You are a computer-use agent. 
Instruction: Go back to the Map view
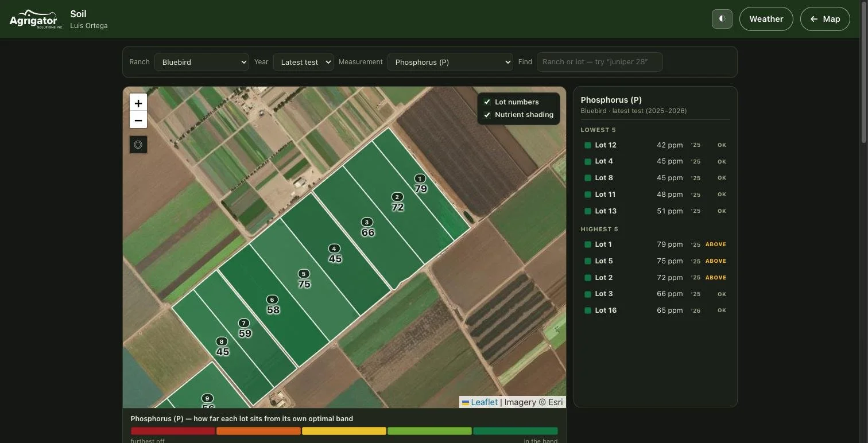825,19
